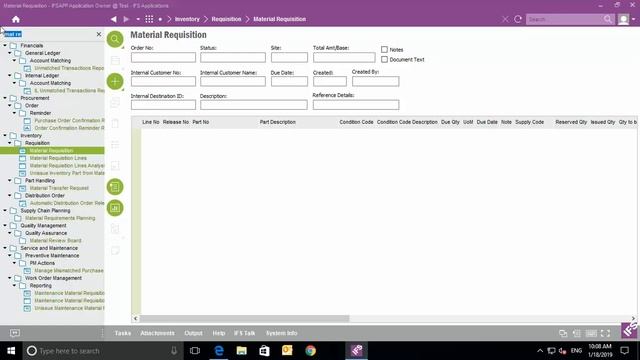Click the panel layout icon in bottom bar
Screen dimensions: 640x360
(x=577, y=333)
